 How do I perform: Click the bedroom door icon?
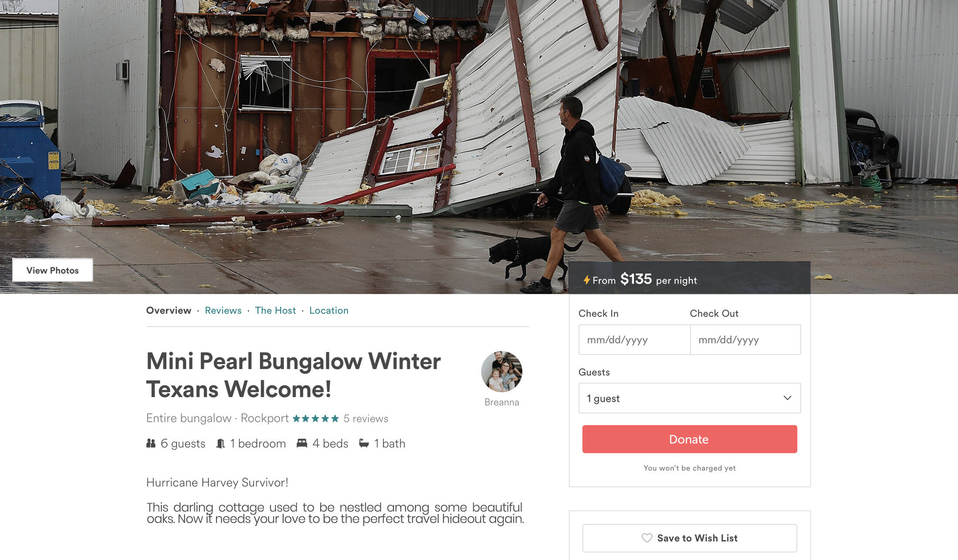[x=220, y=443]
